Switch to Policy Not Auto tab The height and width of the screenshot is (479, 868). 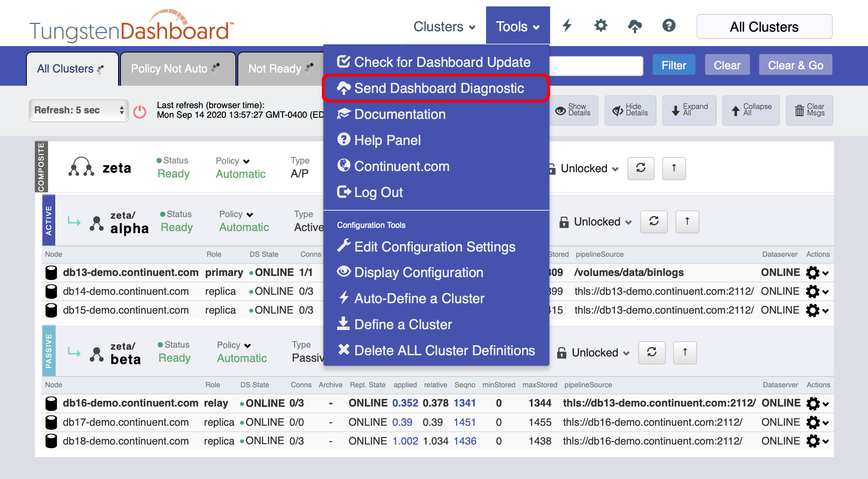click(178, 69)
